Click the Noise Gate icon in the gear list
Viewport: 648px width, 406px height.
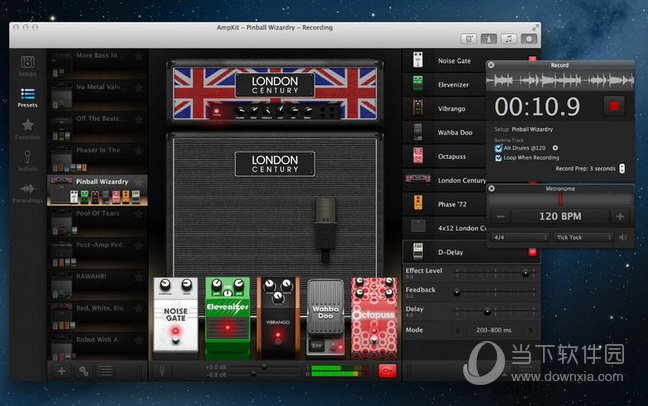pos(418,60)
